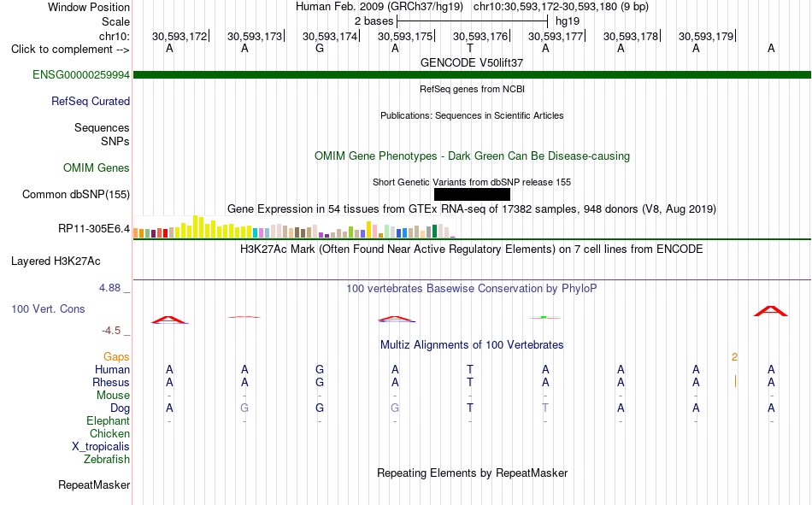Click position label 30,593,179
The image size is (812, 505).
706,36
